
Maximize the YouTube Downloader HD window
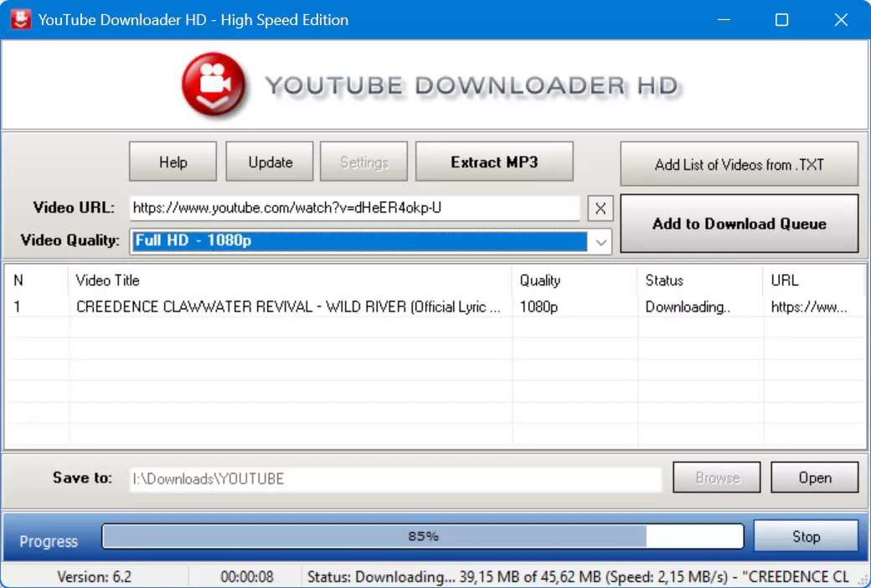[781, 20]
